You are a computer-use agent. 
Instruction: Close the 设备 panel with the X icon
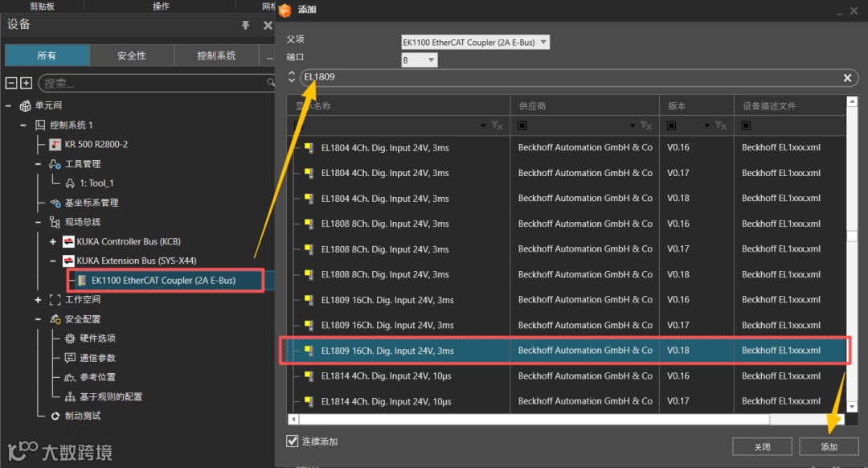coord(268,25)
